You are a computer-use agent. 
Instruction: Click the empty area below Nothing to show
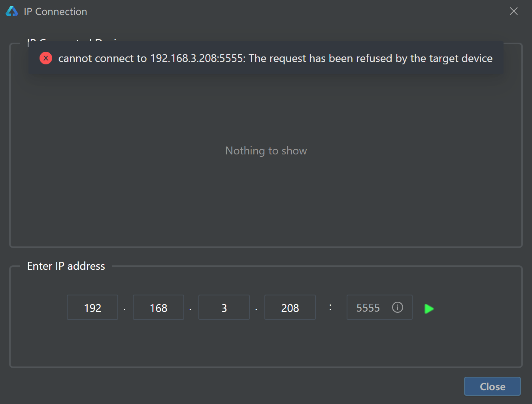coord(266,201)
